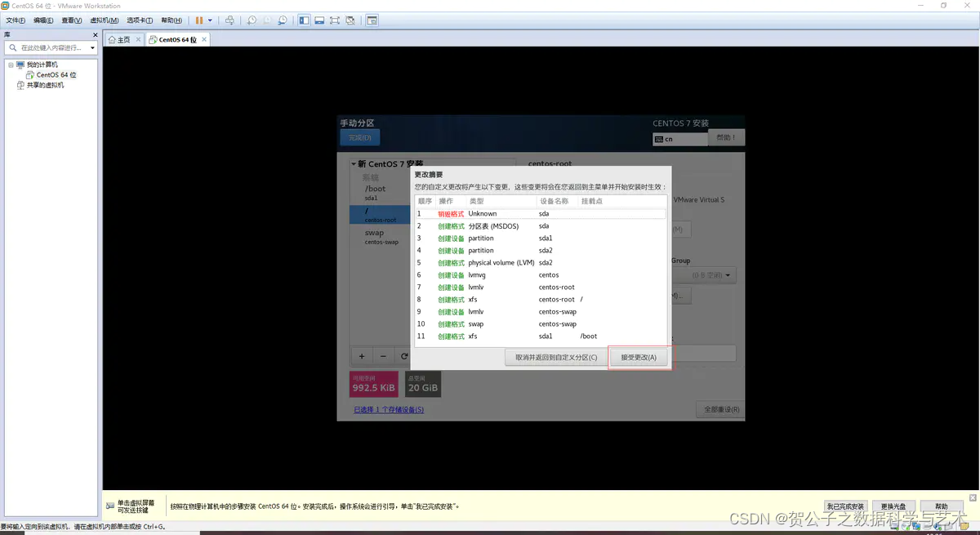Click the 更换光盘 button
The height and width of the screenshot is (535, 980).
893,506
